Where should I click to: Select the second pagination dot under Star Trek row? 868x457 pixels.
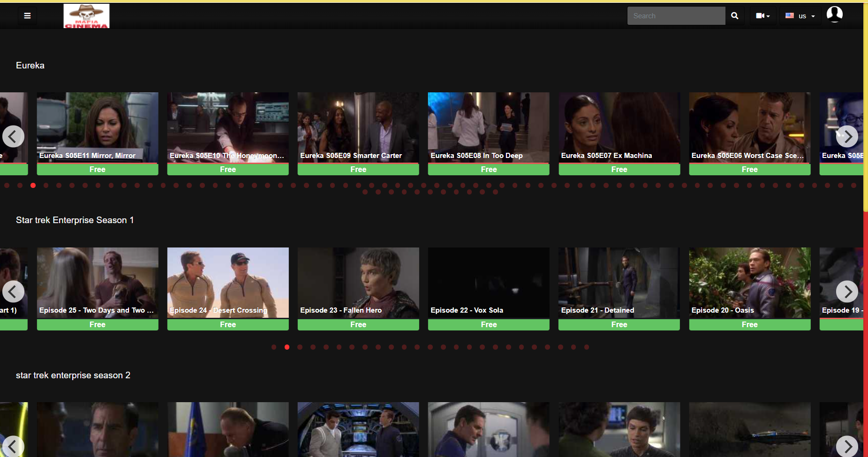click(x=287, y=347)
